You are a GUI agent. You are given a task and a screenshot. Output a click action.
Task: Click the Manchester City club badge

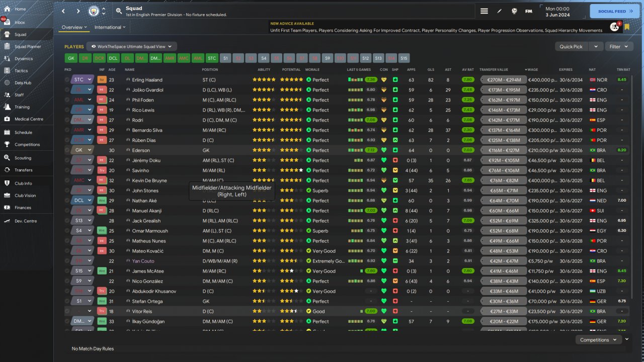click(x=94, y=11)
